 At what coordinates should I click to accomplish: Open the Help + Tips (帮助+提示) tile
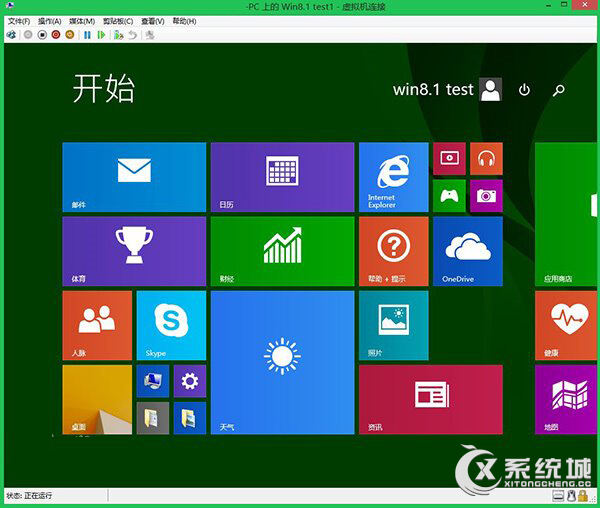[394, 251]
